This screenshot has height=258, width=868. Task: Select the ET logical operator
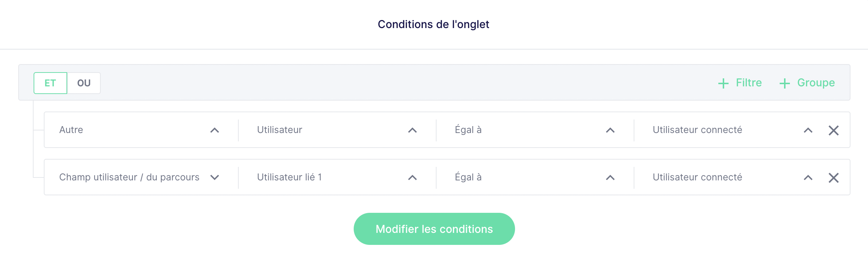50,83
